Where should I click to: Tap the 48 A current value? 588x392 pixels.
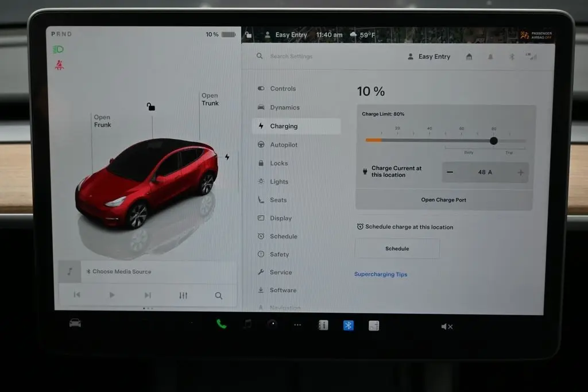tap(485, 172)
